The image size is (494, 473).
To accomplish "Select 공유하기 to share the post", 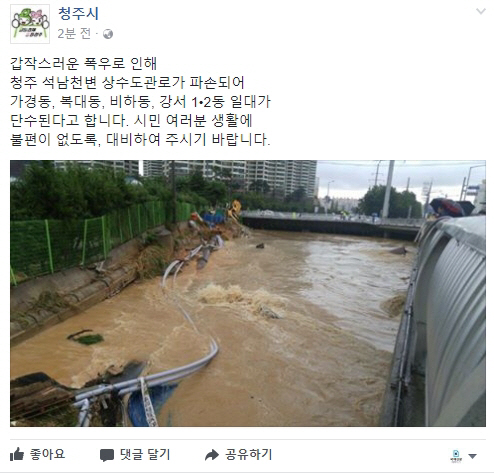I will (x=249, y=454).
